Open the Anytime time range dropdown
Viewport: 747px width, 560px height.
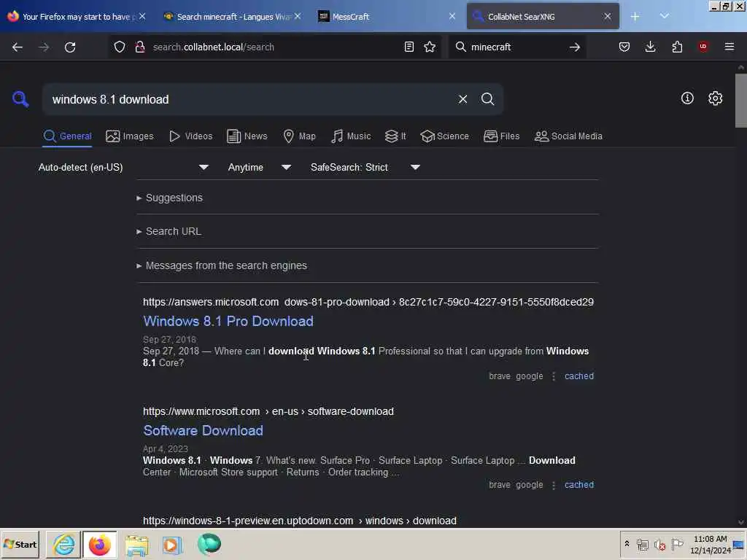260,167
